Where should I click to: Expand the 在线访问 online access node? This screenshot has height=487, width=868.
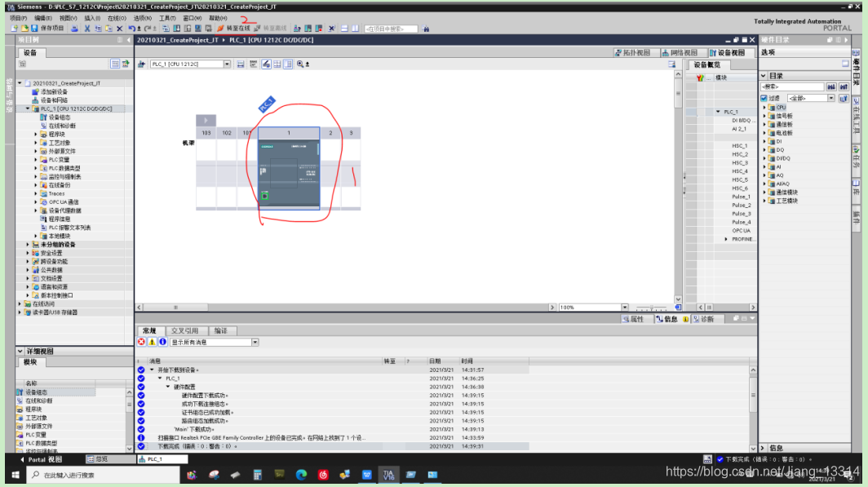click(x=20, y=303)
